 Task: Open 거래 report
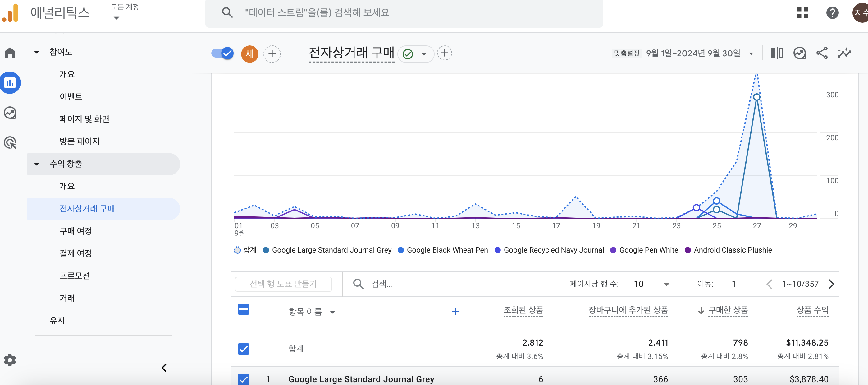click(67, 298)
